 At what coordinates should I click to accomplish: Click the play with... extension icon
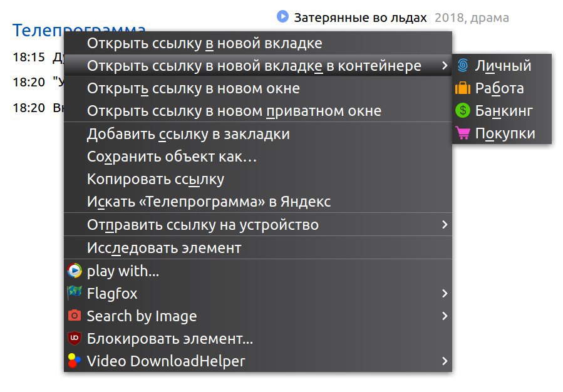[x=75, y=271]
